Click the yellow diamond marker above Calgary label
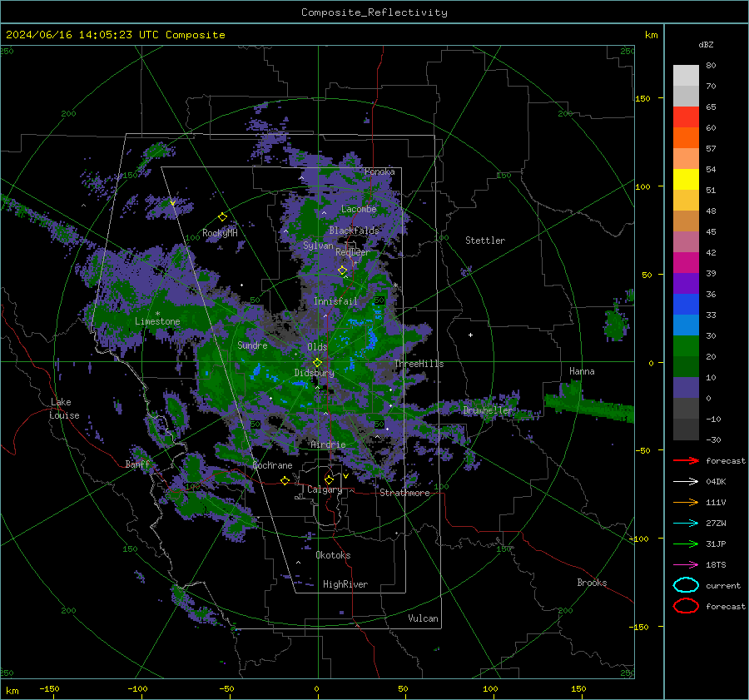This screenshot has height=700, width=749. (329, 479)
